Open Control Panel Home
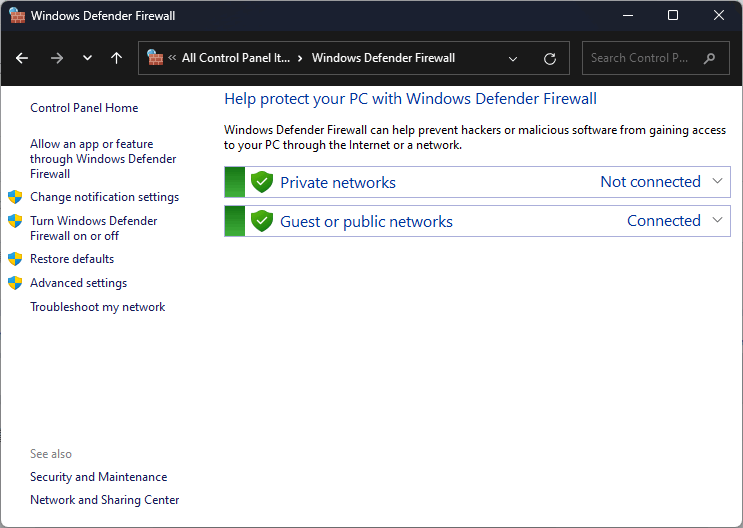 [84, 108]
